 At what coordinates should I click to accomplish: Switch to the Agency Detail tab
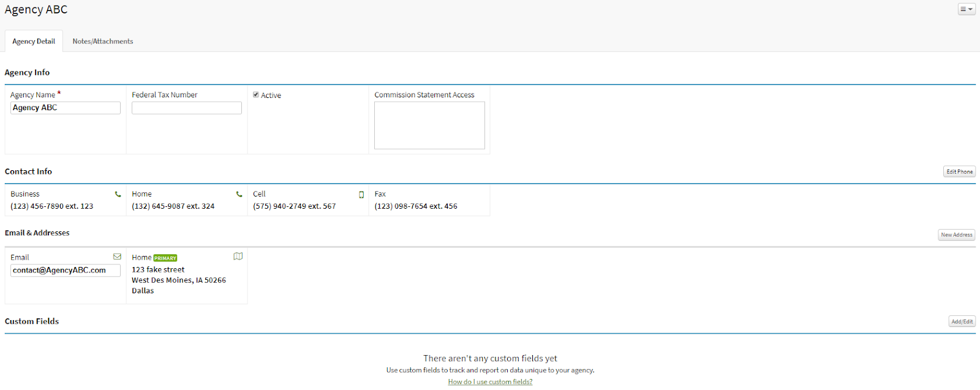(x=34, y=41)
